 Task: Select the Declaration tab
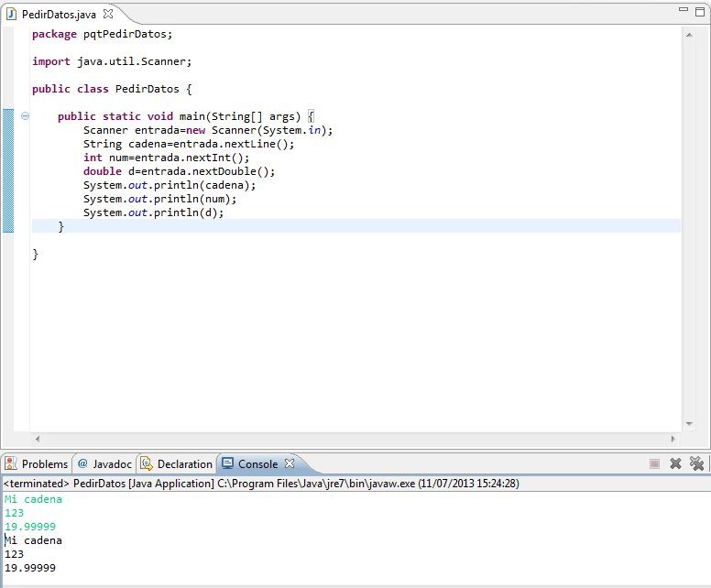click(x=184, y=464)
